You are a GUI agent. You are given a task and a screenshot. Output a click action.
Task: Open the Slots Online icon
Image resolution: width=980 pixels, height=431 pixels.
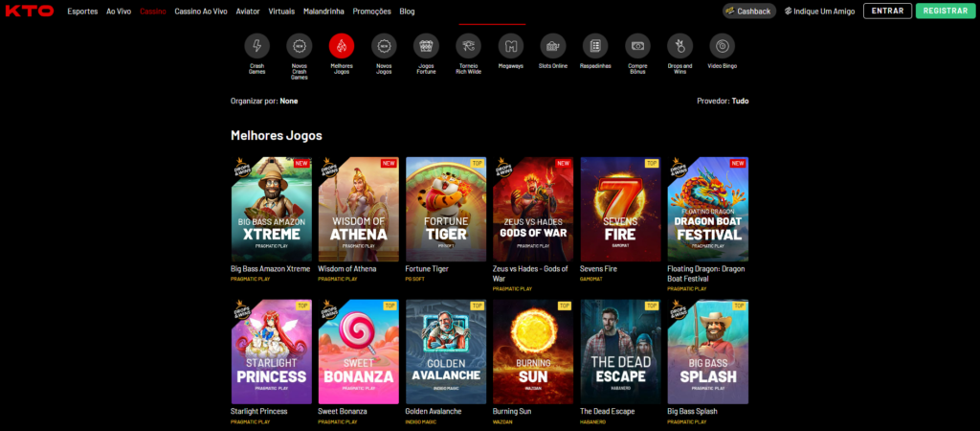pyautogui.click(x=553, y=46)
